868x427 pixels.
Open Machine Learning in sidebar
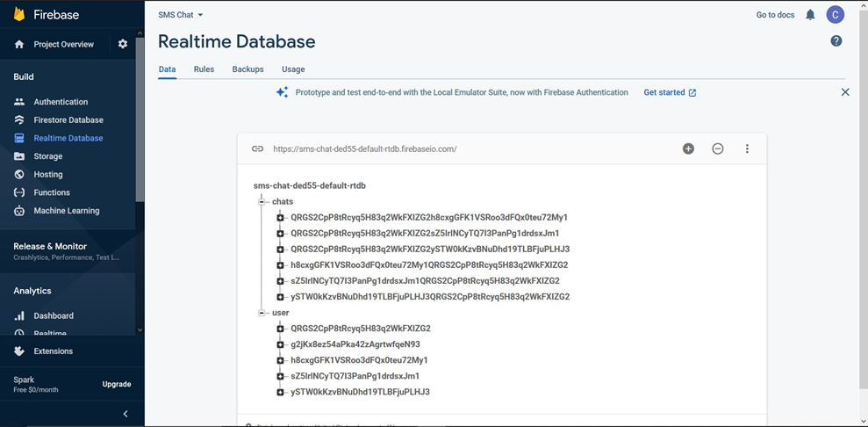point(67,211)
